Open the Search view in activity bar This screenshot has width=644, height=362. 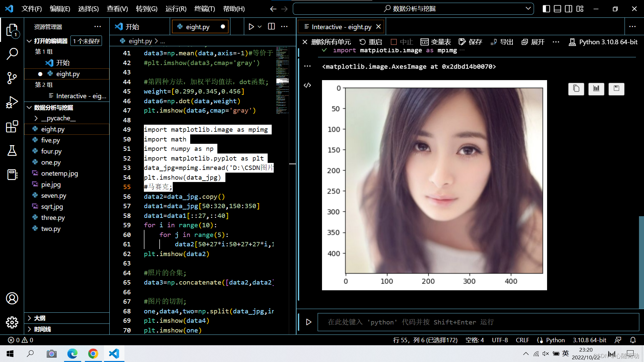coord(12,54)
